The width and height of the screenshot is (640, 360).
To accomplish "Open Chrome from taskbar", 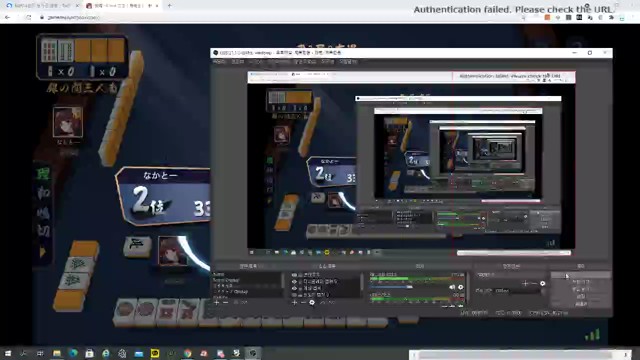I will [187, 353].
